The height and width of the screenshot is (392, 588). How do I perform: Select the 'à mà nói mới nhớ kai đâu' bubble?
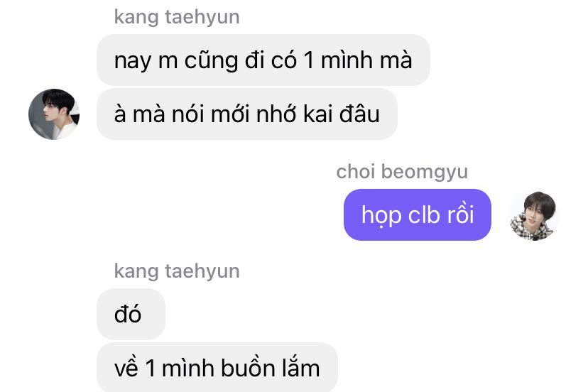point(247,114)
